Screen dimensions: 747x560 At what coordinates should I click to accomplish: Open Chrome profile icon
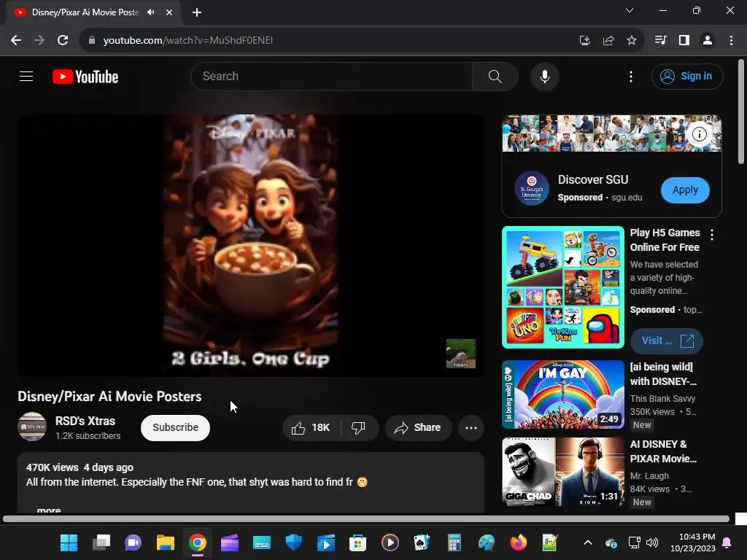pyautogui.click(x=708, y=40)
